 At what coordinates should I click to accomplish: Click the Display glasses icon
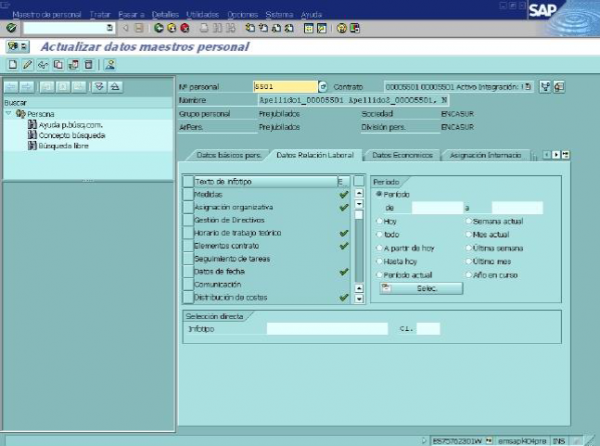(x=42, y=65)
